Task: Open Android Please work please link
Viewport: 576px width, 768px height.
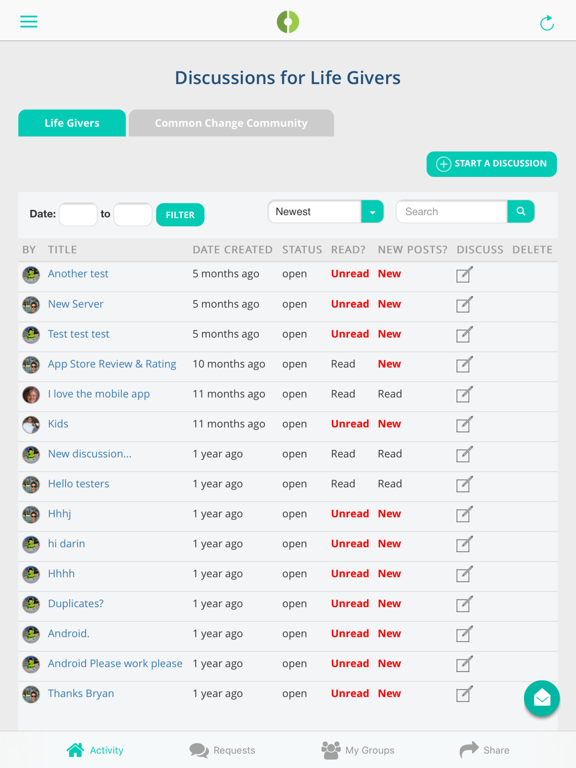Action: (x=115, y=663)
